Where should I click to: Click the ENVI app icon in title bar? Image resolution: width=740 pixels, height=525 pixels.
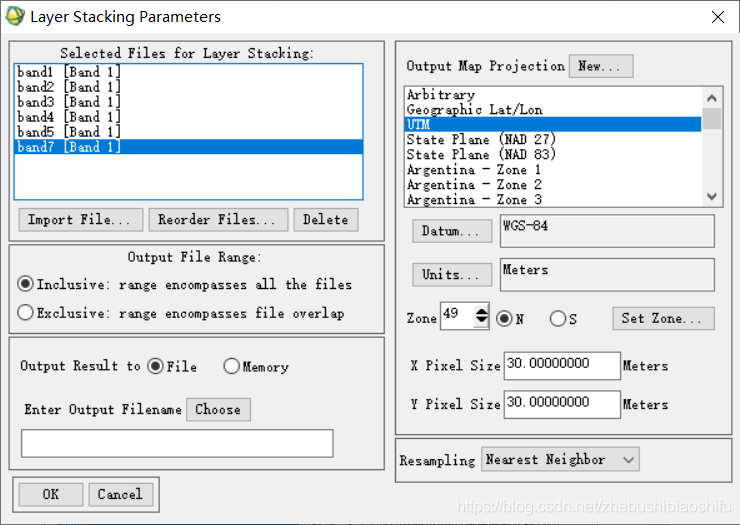click(15, 17)
